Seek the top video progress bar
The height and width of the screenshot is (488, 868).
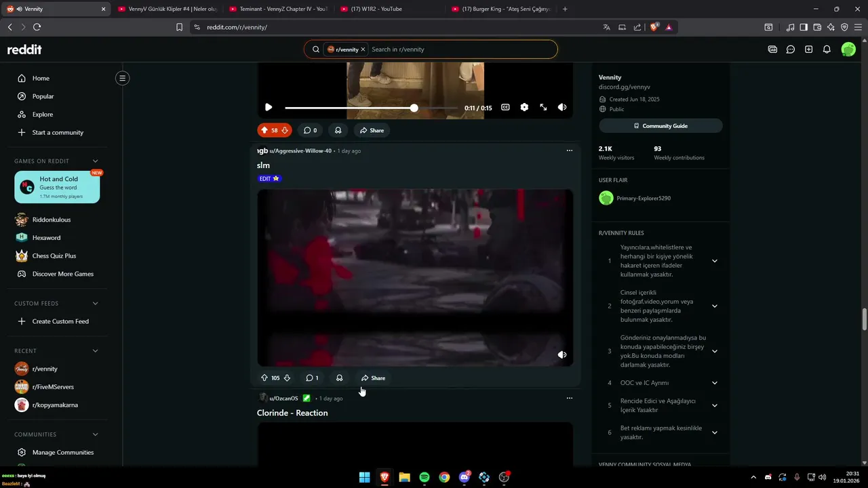pyautogui.click(x=371, y=108)
